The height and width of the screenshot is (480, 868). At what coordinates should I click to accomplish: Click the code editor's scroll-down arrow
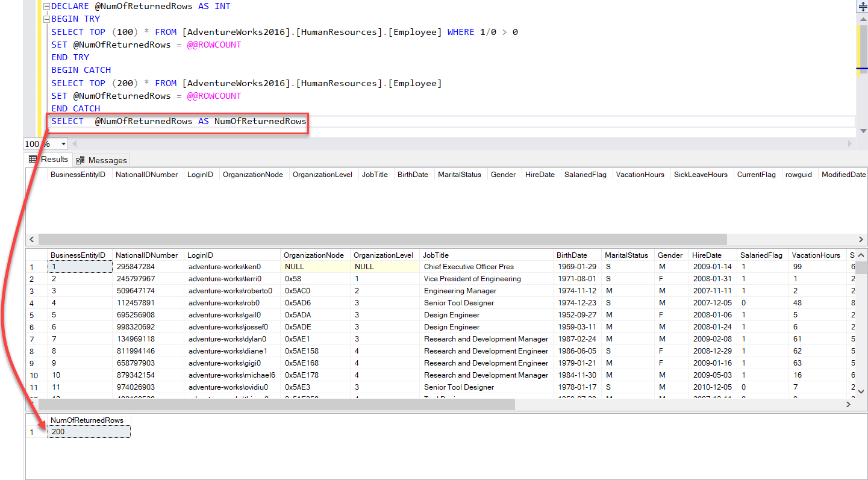862,131
